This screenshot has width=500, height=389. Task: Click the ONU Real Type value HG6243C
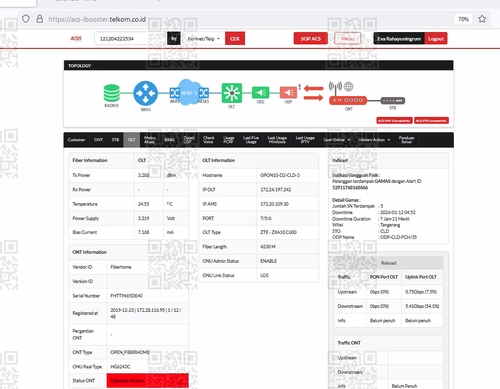120,367
